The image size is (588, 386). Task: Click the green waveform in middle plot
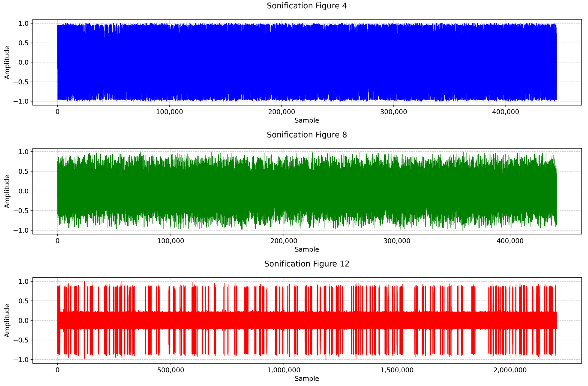307,191
